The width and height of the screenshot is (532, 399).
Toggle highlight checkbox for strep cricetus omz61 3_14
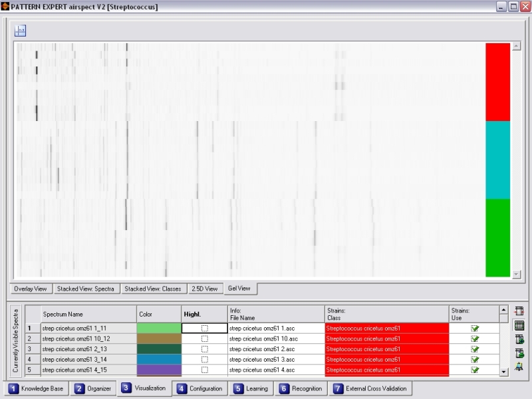(204, 359)
